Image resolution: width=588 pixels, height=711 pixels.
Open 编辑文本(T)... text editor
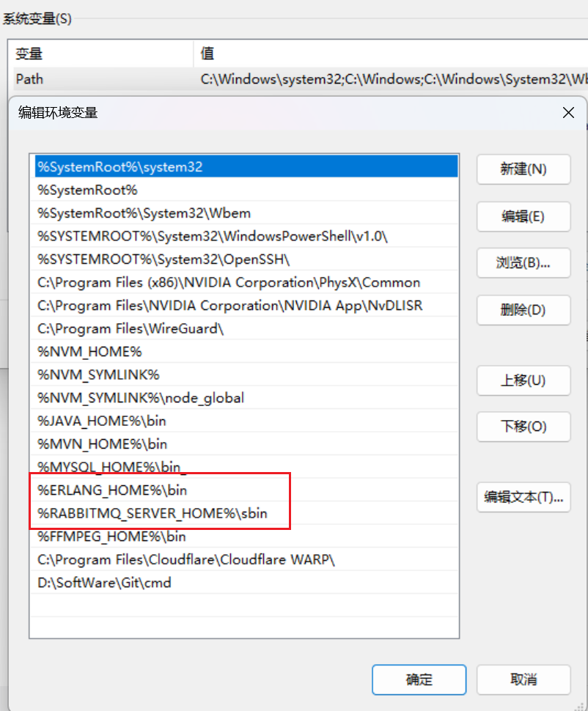click(523, 497)
